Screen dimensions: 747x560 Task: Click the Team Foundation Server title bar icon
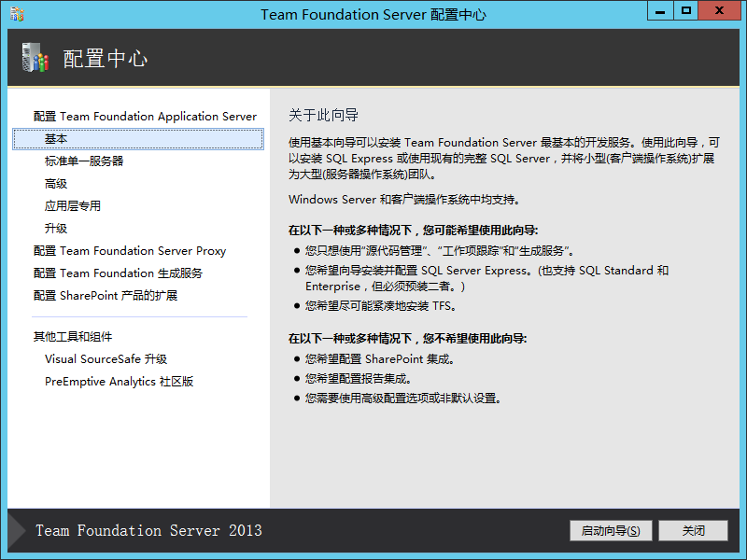coord(17,14)
